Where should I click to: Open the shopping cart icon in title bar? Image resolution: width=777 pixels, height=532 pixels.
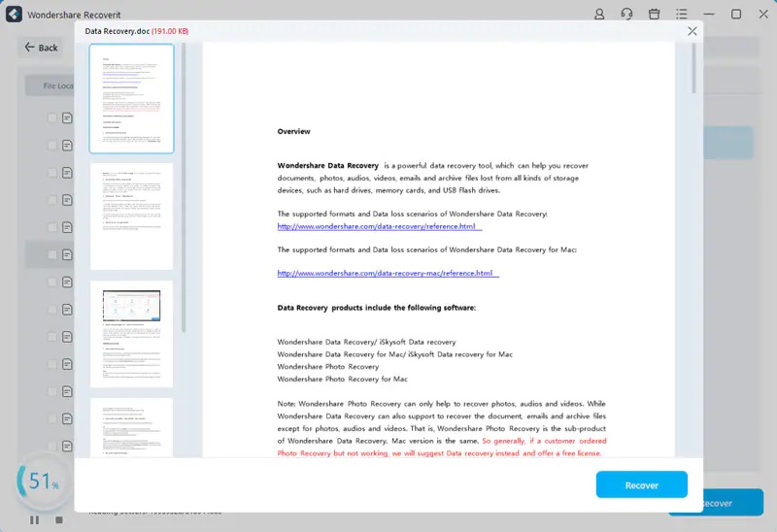[x=654, y=15]
